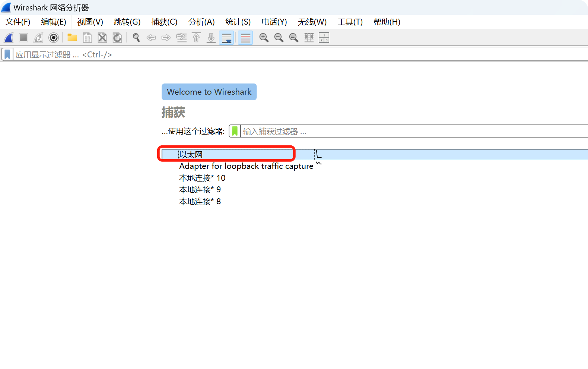Open the 无线(W) menu
Viewport: 588px width, 369px height.
(x=312, y=22)
